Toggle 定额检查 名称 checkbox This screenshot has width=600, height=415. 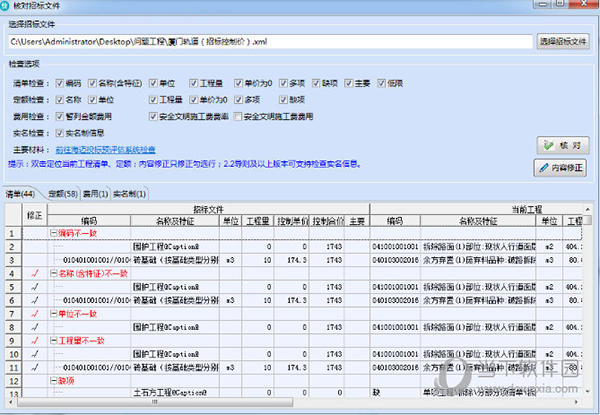tap(60, 99)
